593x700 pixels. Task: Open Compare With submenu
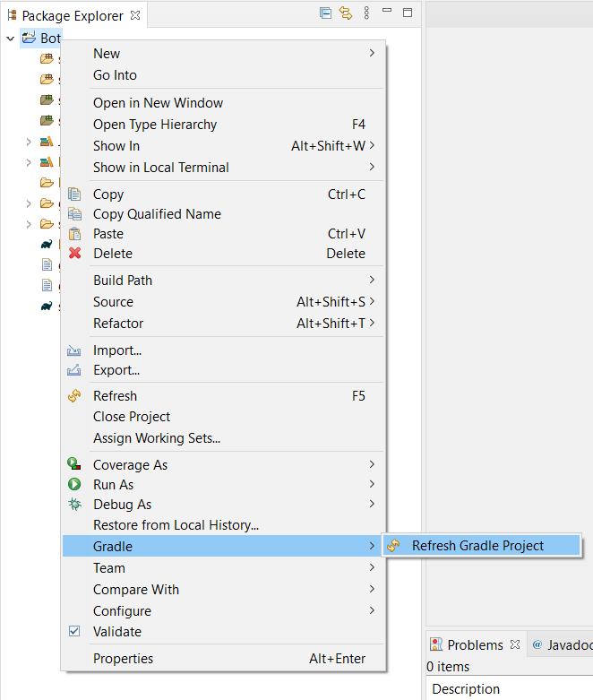[223, 589]
